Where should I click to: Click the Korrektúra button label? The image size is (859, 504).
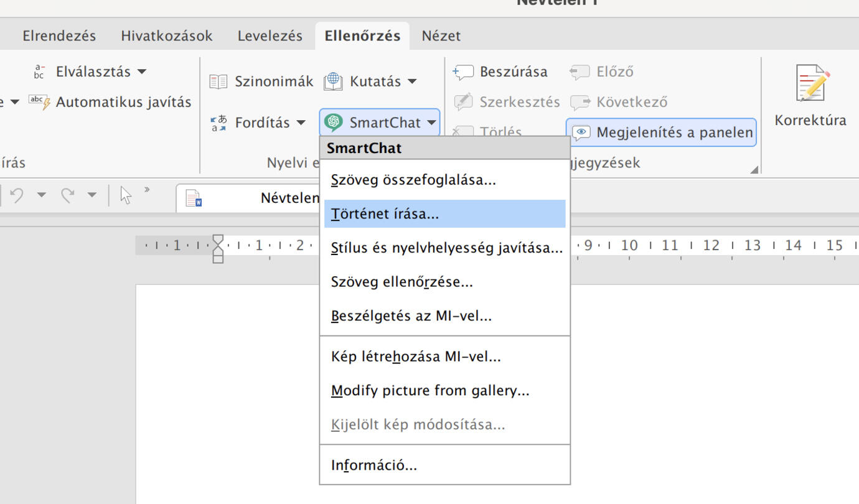pos(810,121)
